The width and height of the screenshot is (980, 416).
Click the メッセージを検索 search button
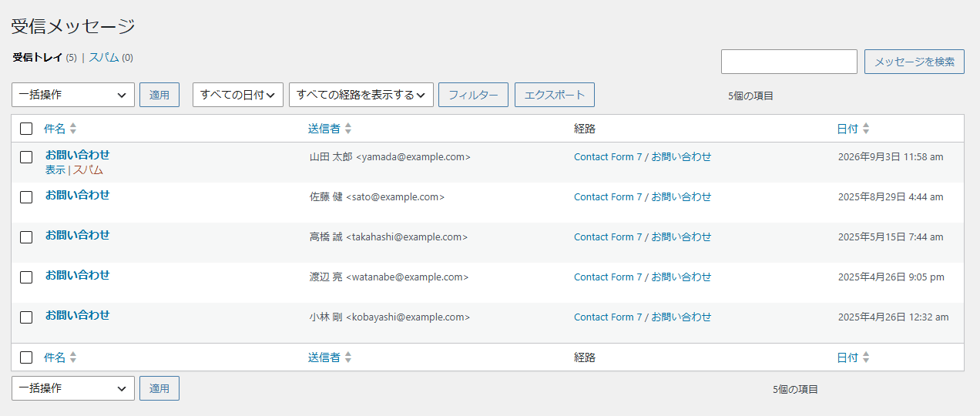915,62
